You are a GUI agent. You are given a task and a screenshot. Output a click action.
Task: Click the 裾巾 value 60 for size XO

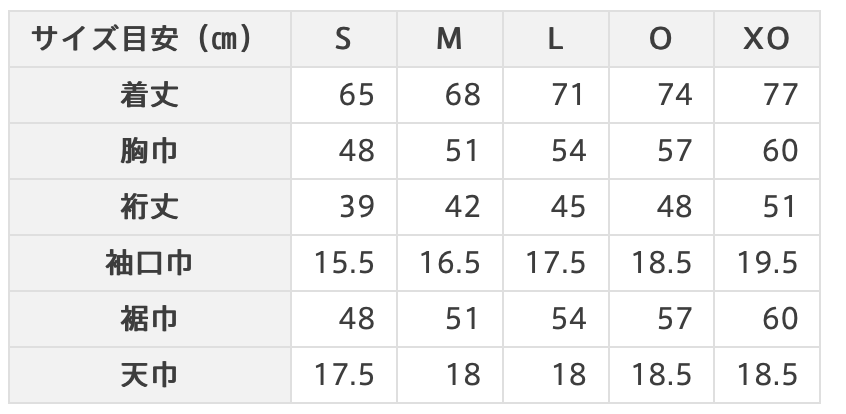[x=780, y=319]
